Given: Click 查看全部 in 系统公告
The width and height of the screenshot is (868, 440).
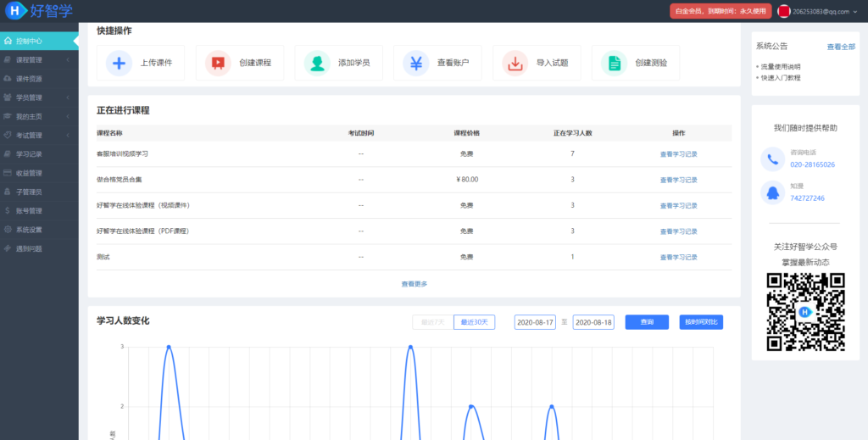Looking at the screenshot, I should [841, 47].
